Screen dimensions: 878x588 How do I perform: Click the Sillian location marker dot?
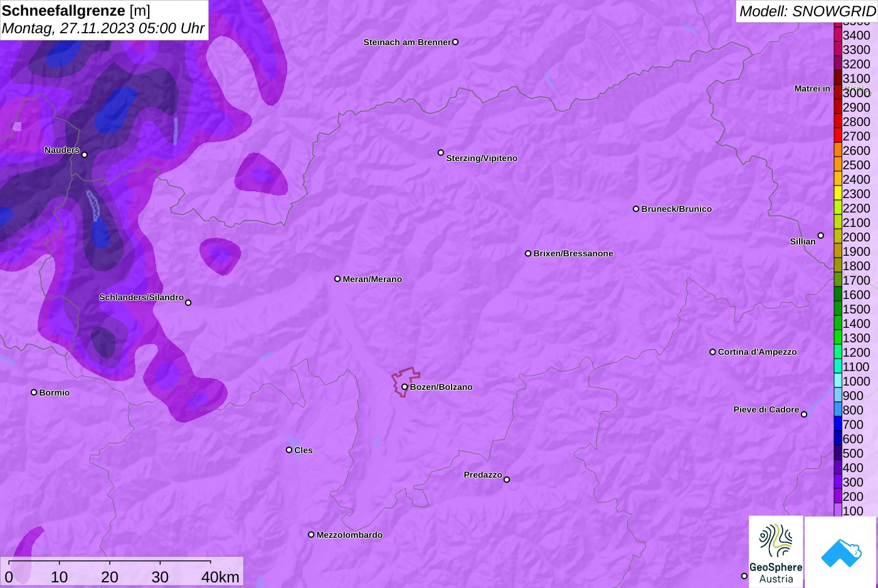[821, 236]
